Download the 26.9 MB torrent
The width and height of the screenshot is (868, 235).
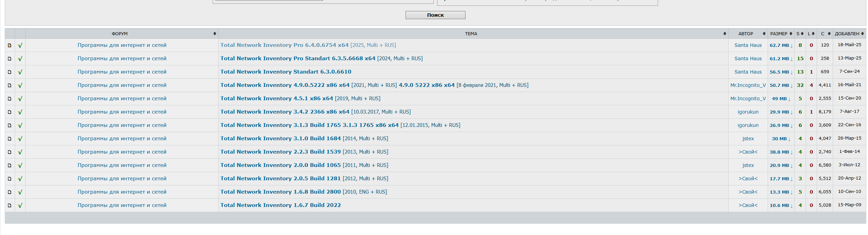pyautogui.click(x=781, y=125)
